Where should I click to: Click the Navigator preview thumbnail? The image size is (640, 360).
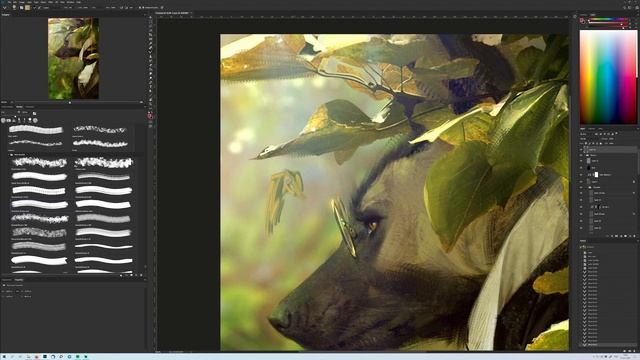(73, 58)
